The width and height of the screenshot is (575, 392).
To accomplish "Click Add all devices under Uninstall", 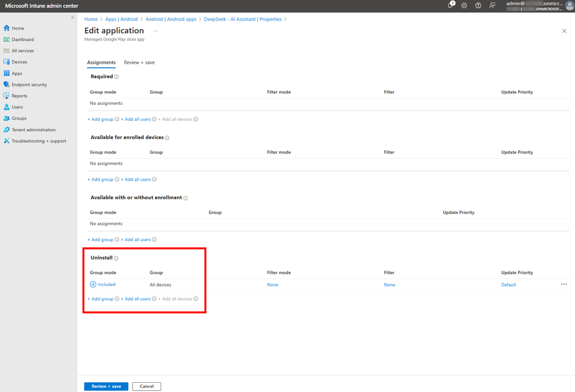I will 176,299.
